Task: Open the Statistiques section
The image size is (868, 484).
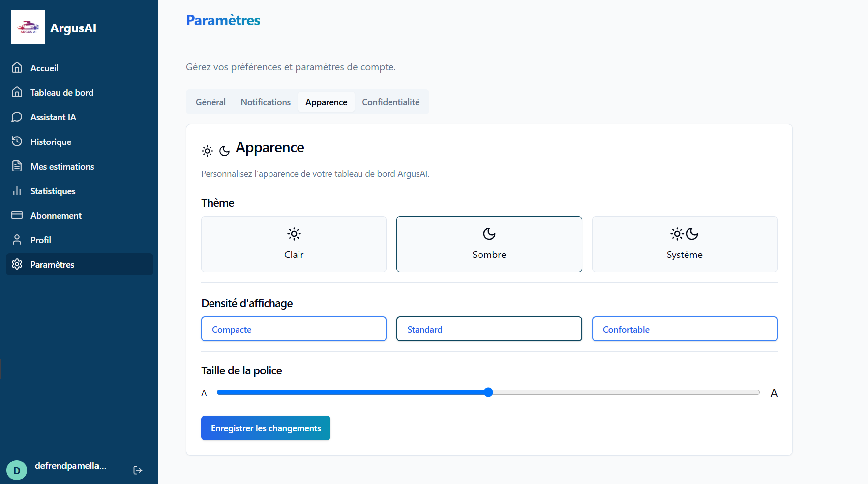Action: (80, 191)
